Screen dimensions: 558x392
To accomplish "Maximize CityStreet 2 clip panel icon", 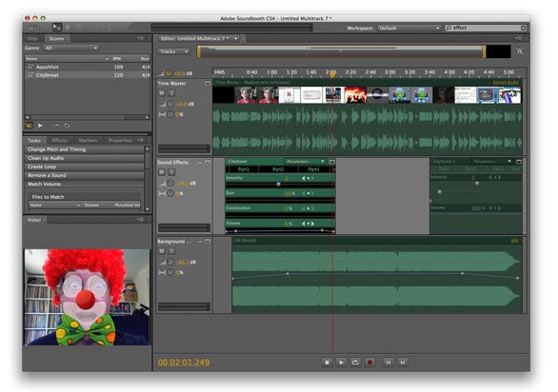I will coord(519,162).
